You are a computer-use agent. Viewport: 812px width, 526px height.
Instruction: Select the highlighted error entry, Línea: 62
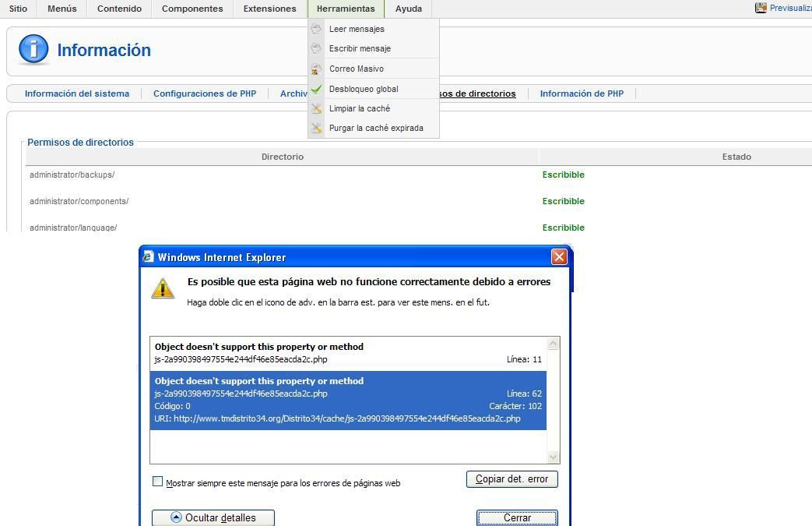tap(348, 400)
